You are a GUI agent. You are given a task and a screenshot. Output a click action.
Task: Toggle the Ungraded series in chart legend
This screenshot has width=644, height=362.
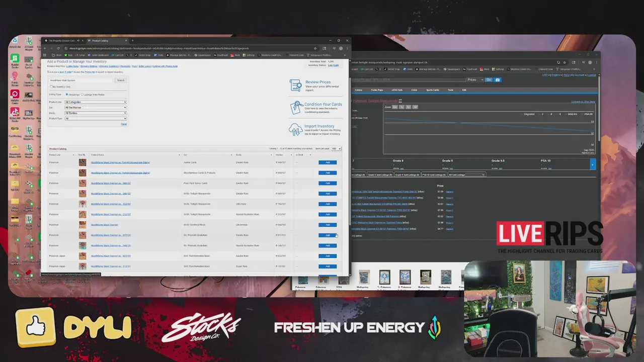[527, 114]
